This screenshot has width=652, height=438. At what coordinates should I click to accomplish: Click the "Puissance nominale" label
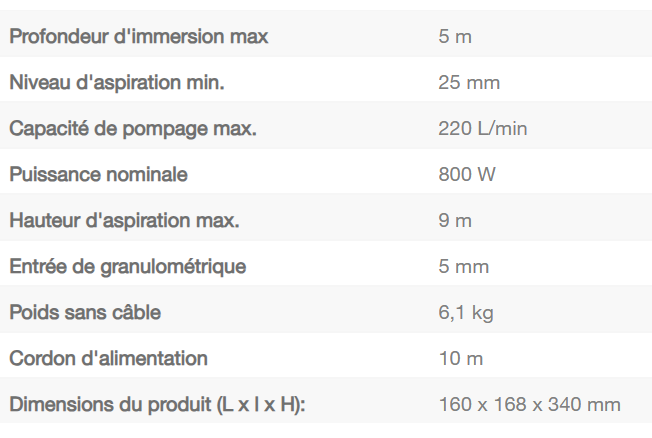98,174
